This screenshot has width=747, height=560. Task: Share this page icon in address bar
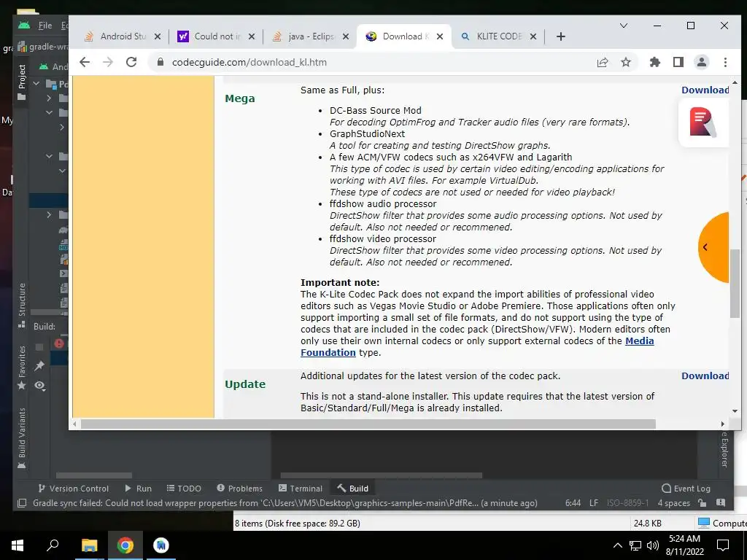click(603, 62)
